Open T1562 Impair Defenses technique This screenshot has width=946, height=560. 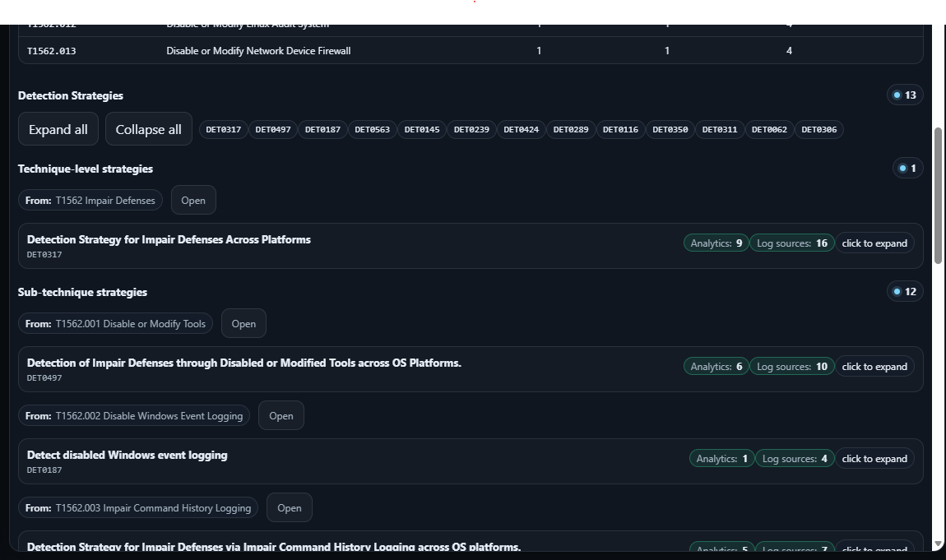(x=193, y=200)
